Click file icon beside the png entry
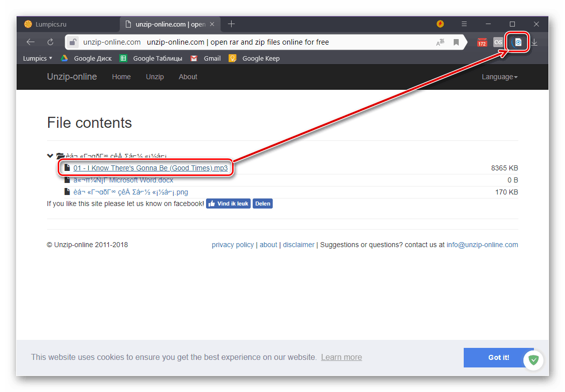The width and height of the screenshot is (565, 392). tap(67, 191)
